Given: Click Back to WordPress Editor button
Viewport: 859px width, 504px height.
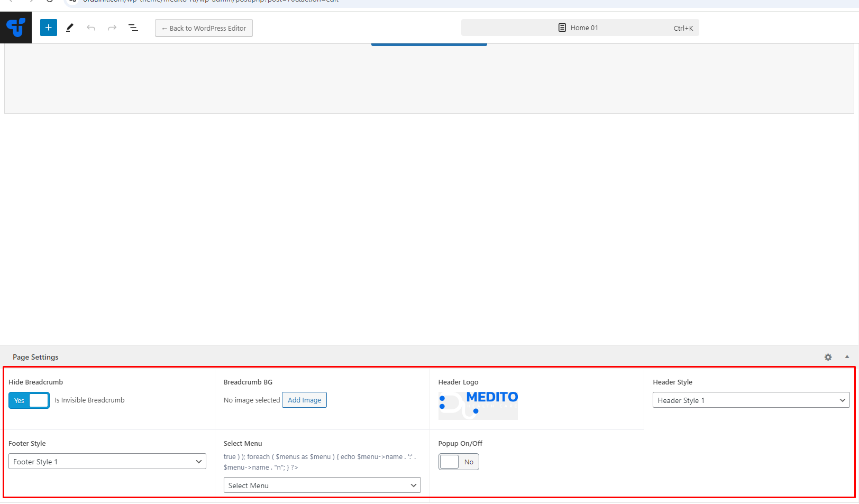Looking at the screenshot, I should point(204,28).
